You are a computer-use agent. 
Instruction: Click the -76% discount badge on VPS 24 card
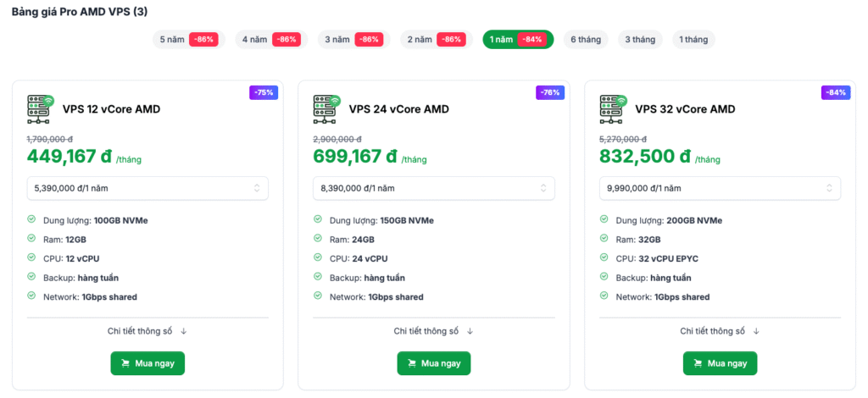[549, 92]
